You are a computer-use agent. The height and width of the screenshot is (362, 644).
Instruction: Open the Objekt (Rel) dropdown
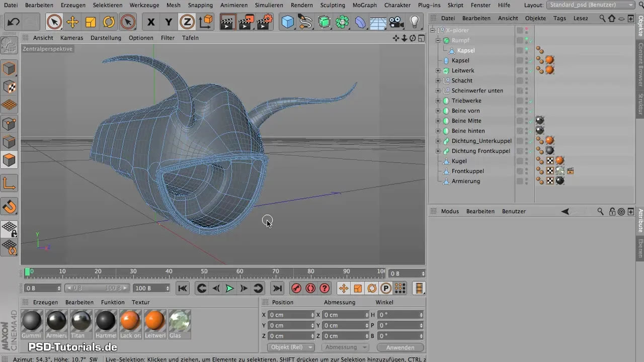(291, 347)
